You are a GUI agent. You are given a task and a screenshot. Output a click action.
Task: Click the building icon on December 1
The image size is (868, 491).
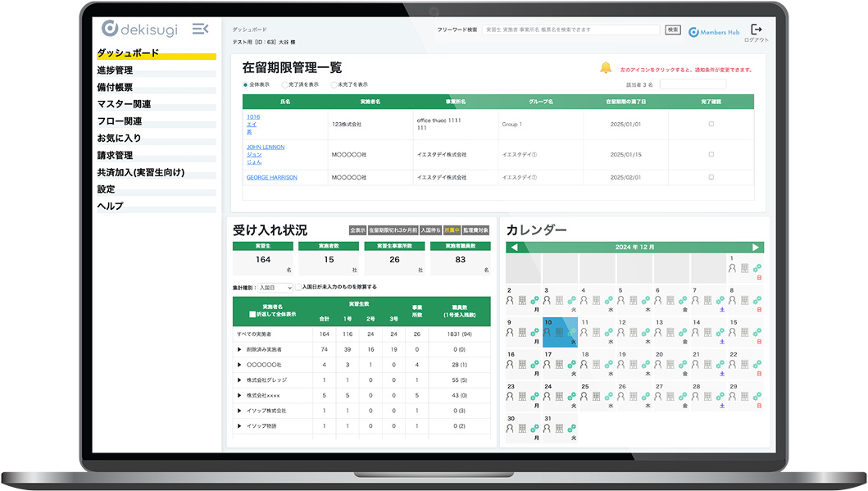(744, 268)
